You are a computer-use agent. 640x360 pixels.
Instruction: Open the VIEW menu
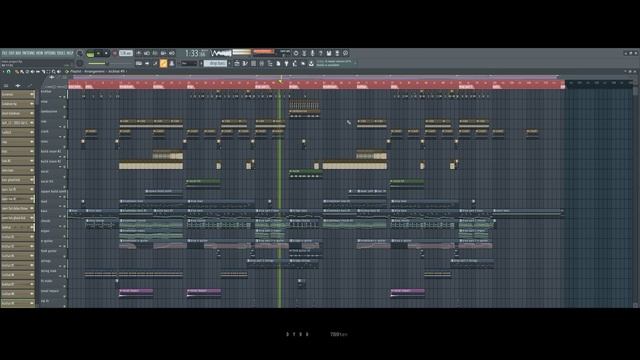pyautogui.click(x=39, y=53)
